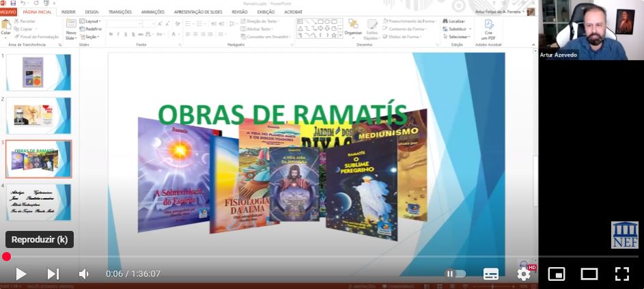Open the video settings gear
The width and height of the screenshot is (644, 289).
point(524,274)
